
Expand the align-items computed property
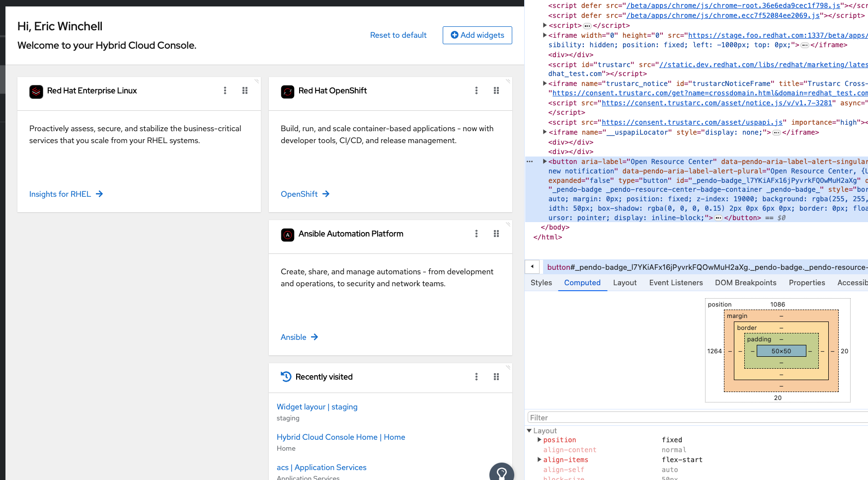click(540, 460)
